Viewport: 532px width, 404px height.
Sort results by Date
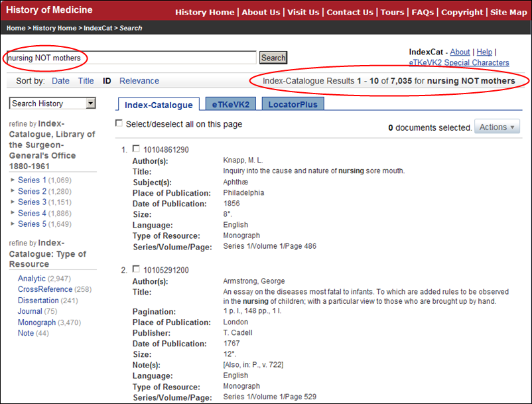pyautogui.click(x=60, y=81)
